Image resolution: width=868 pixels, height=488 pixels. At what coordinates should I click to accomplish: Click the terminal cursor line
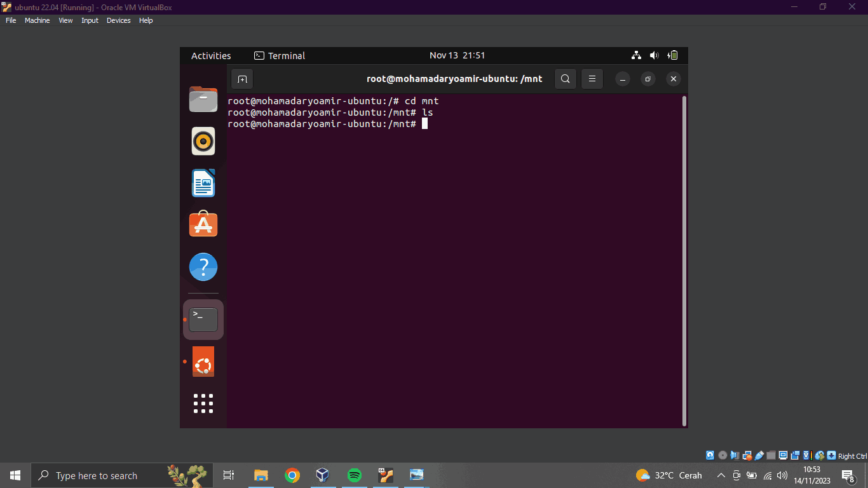point(327,124)
